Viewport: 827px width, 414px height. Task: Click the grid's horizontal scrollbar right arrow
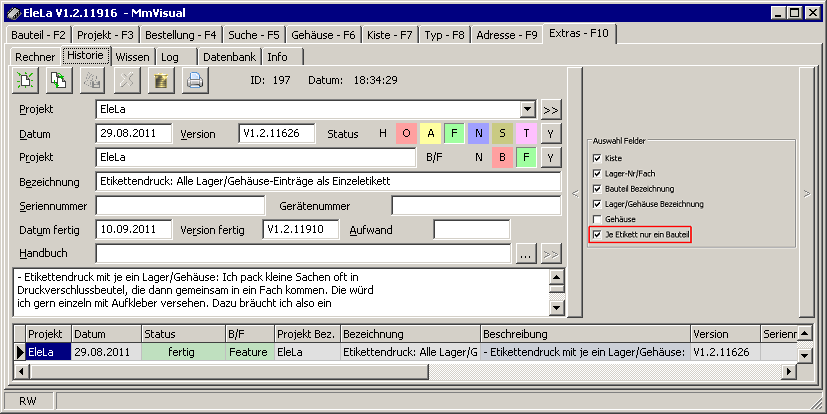[x=789, y=371]
